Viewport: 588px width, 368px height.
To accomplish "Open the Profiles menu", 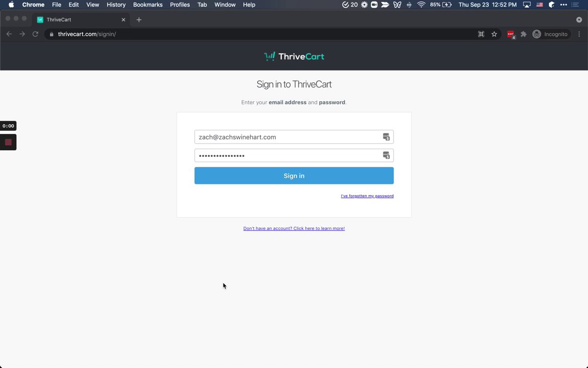I will pos(180,5).
